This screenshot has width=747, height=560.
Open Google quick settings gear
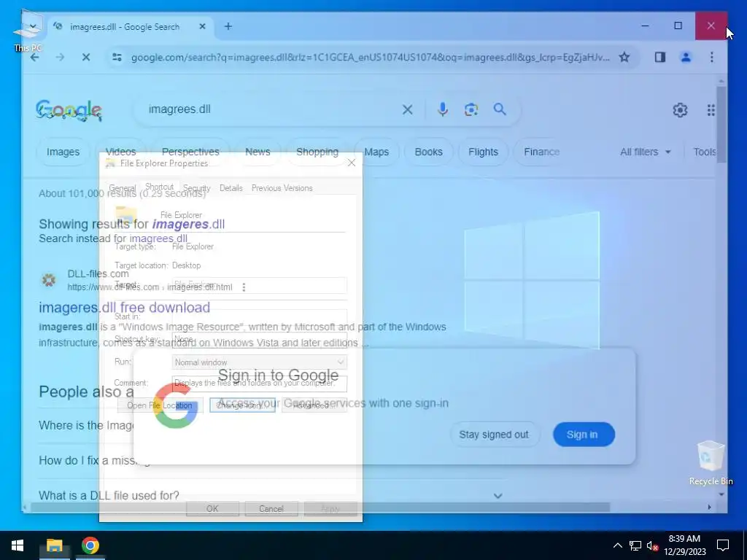(680, 110)
